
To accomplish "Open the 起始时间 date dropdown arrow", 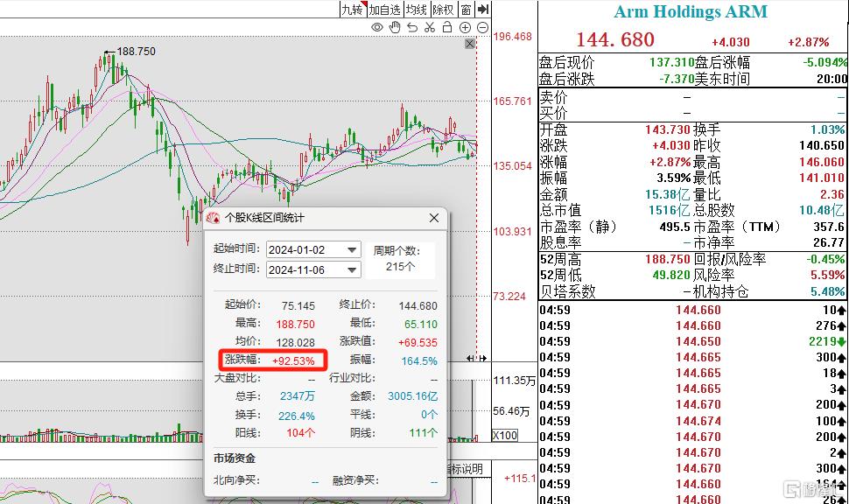I will pos(352,249).
